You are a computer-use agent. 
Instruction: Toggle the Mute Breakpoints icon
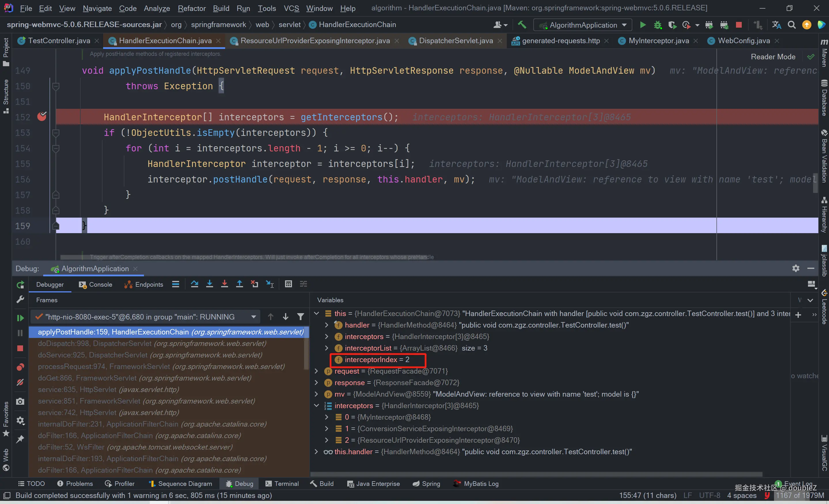coord(20,382)
